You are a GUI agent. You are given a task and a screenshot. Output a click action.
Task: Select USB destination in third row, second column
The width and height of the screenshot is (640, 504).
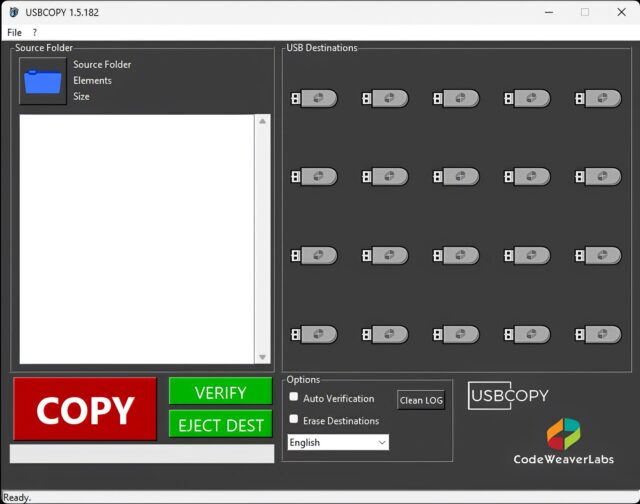click(385, 255)
